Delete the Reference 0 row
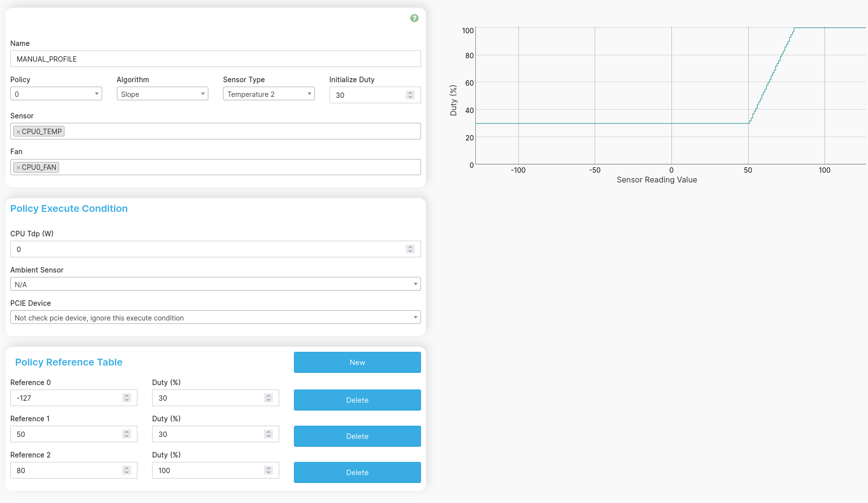Image resolution: width=868 pixels, height=503 pixels. point(357,400)
